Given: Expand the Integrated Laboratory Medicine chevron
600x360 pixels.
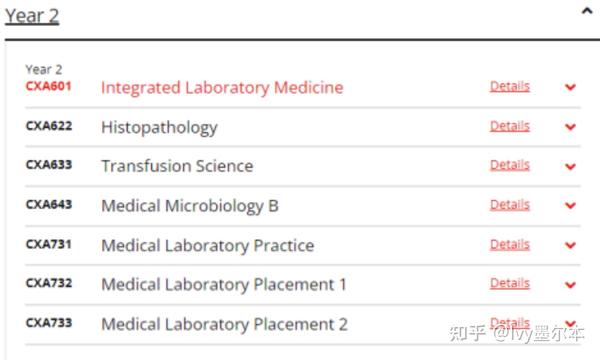Looking at the screenshot, I should (x=570, y=87).
